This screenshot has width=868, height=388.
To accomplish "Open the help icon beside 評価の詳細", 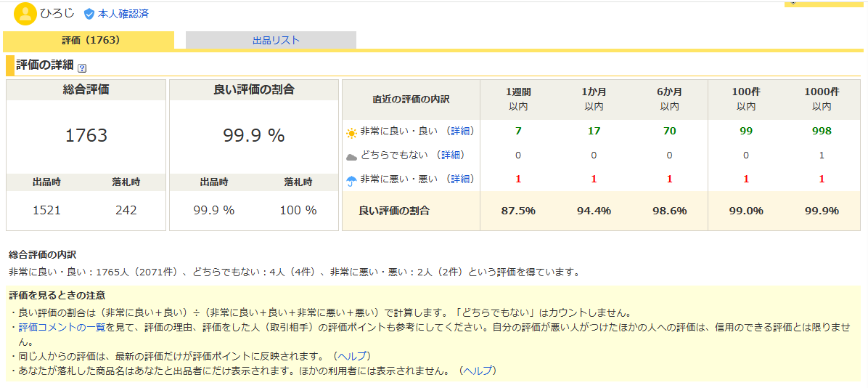I will pos(82,68).
